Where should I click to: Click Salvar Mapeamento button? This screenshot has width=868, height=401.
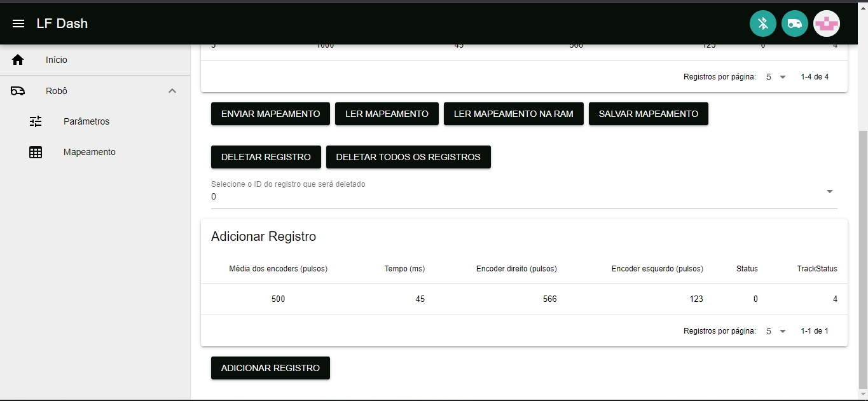tap(649, 114)
